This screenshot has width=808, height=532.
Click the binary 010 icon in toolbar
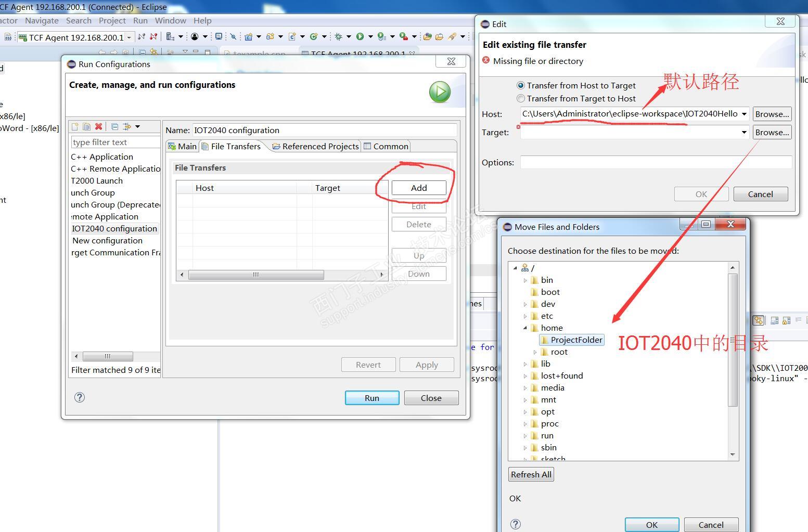pyautogui.click(x=8, y=37)
